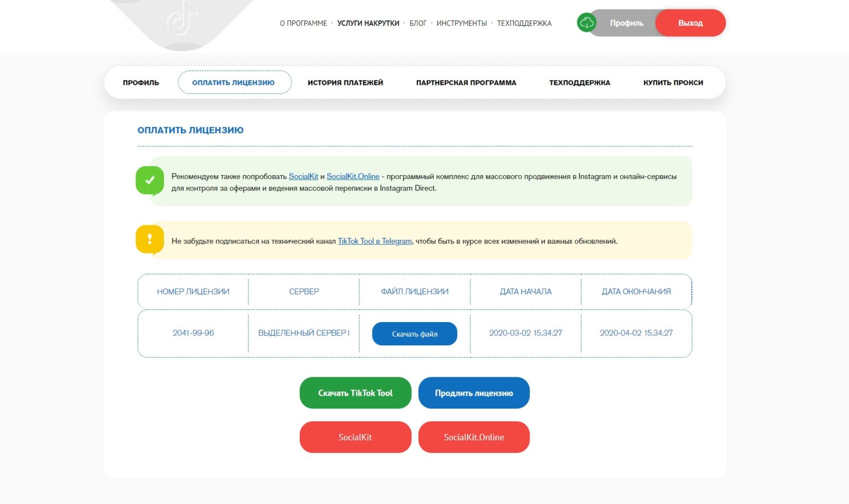Go to БЛОГ in top navigation

click(x=418, y=23)
